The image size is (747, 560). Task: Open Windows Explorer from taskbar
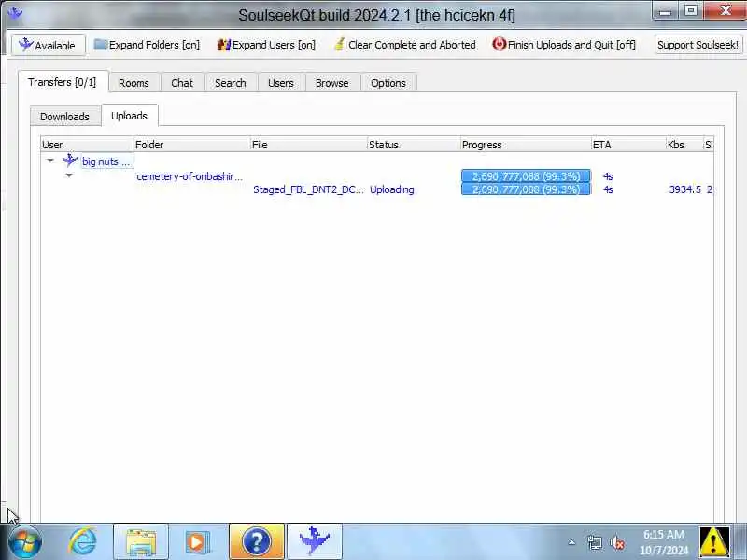141,542
